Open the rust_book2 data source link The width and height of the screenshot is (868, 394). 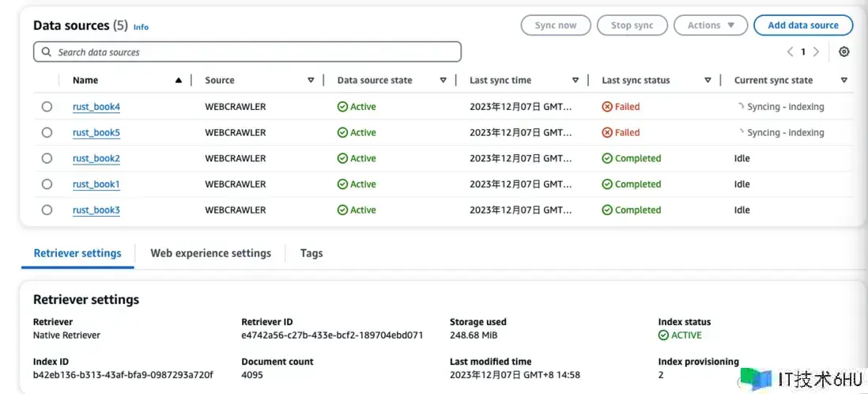click(96, 158)
